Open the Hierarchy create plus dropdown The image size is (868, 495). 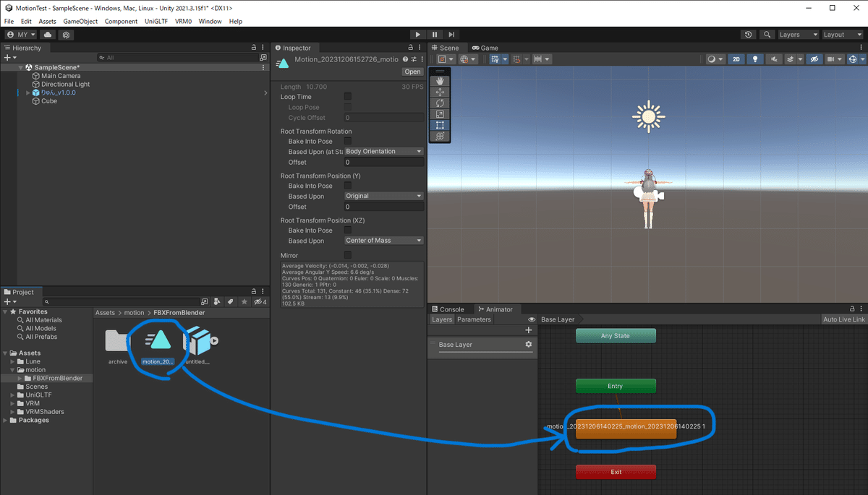[9, 58]
